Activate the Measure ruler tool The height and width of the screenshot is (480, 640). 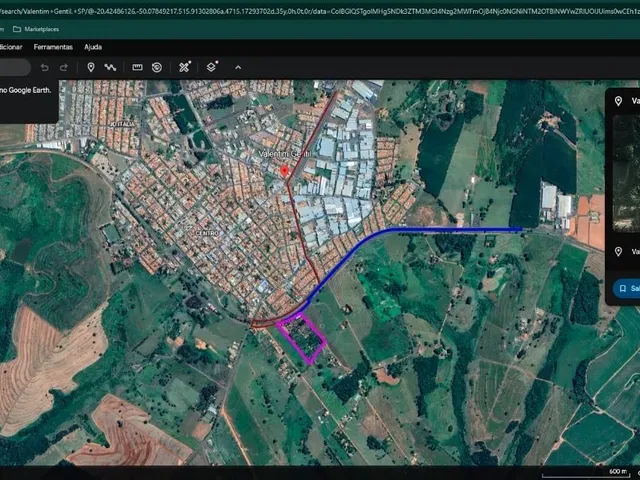click(x=137, y=67)
